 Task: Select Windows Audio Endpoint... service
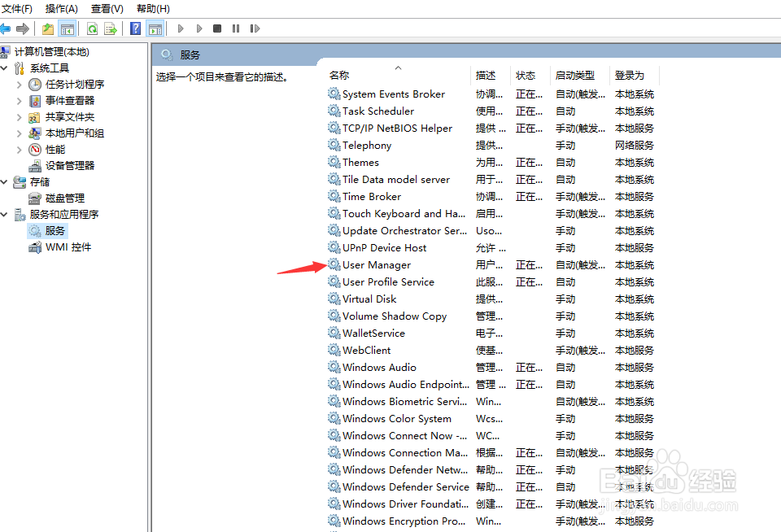click(405, 385)
